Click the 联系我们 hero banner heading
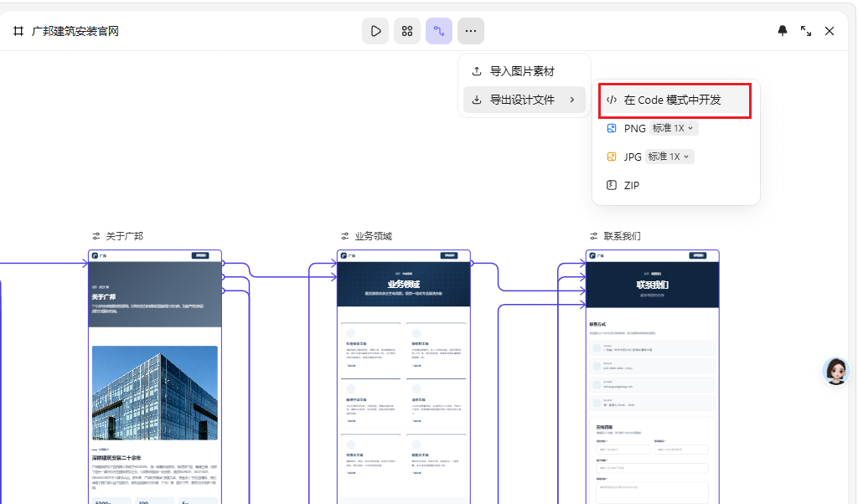 pyautogui.click(x=652, y=285)
